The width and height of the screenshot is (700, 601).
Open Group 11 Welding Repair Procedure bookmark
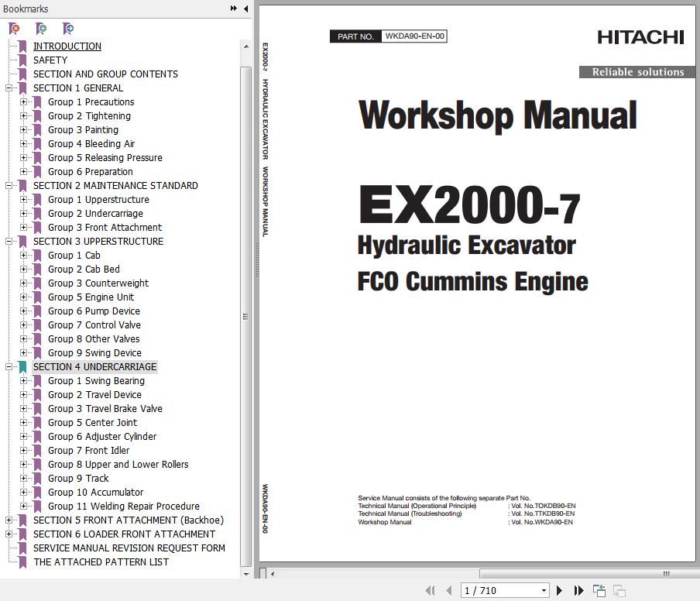point(124,507)
